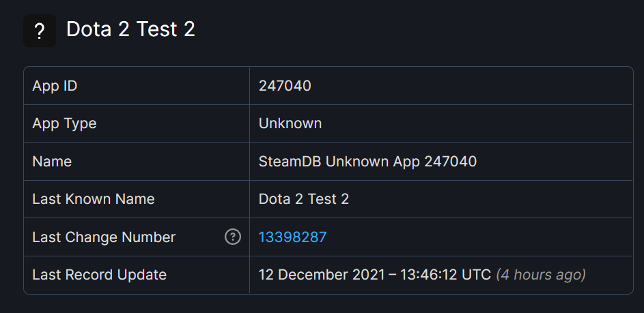The image size is (644, 313).
Task: Select the App Type row label
Action: tap(64, 123)
